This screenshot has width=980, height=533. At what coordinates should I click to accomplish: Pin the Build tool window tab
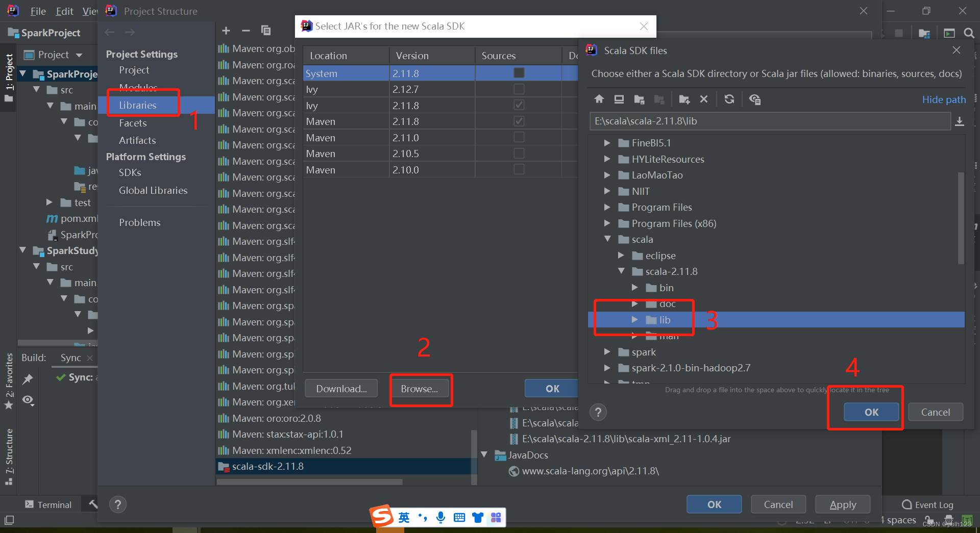[28, 379]
